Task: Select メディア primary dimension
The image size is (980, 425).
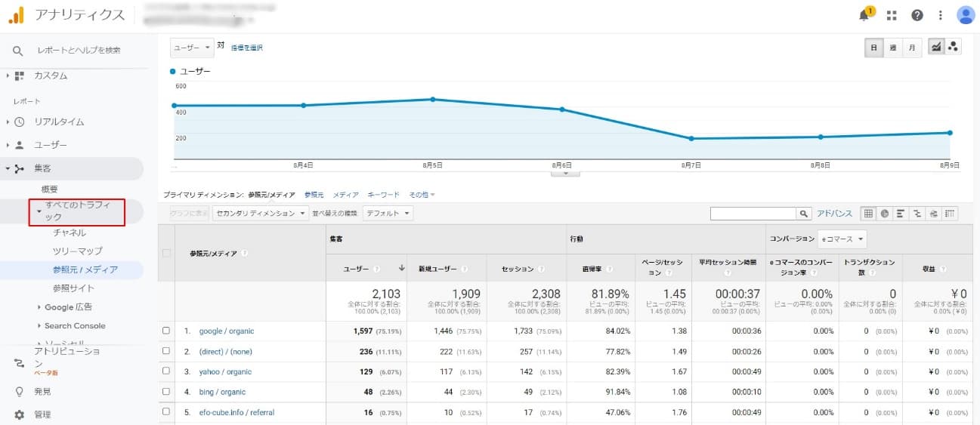Action: (x=346, y=195)
